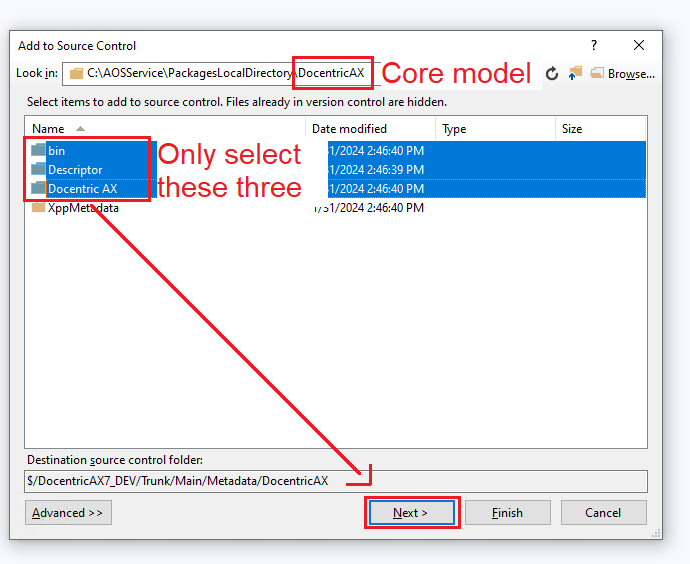Select the bin folder row
690x564 pixels.
coord(337,151)
